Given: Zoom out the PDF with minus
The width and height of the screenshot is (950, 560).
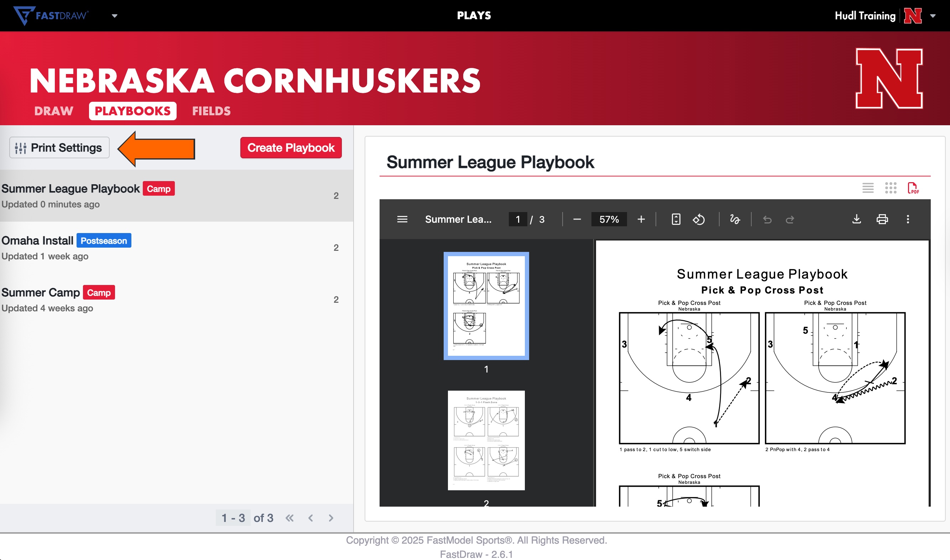Looking at the screenshot, I should pos(577,219).
